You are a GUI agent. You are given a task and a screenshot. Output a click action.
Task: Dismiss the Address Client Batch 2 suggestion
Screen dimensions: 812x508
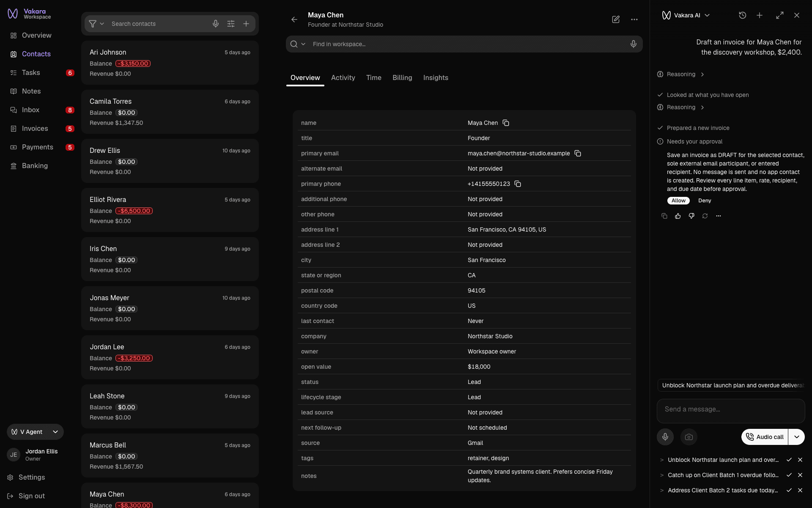(800, 490)
